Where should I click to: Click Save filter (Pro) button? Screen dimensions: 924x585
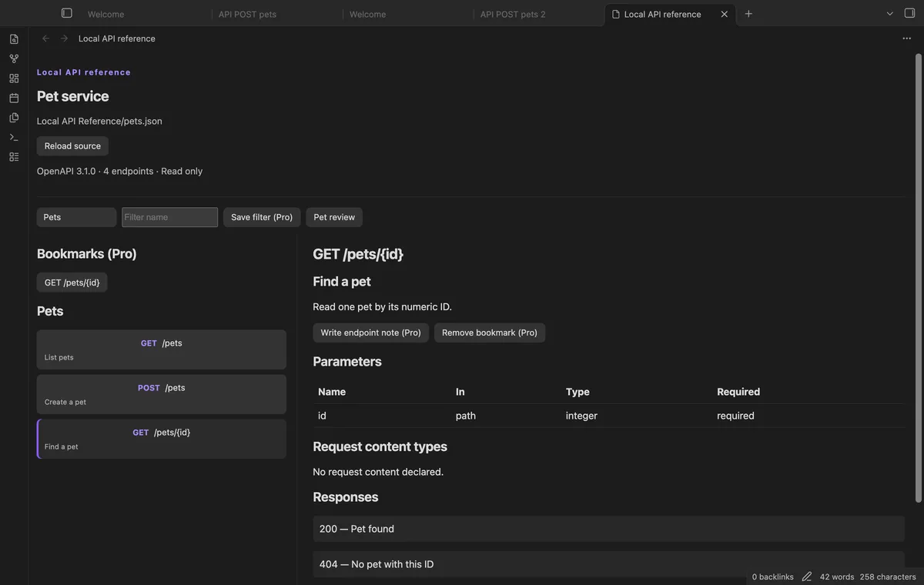(262, 217)
